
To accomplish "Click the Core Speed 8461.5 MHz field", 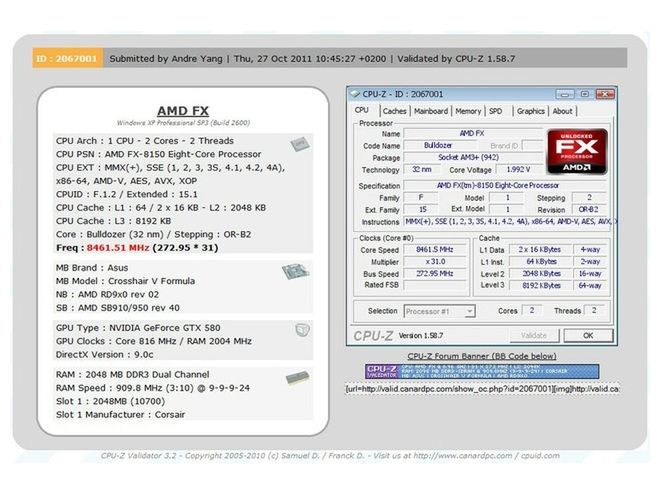I will pos(435,250).
